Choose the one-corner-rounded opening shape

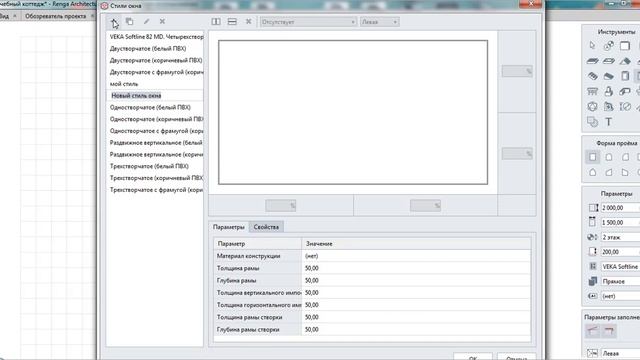coord(625,157)
